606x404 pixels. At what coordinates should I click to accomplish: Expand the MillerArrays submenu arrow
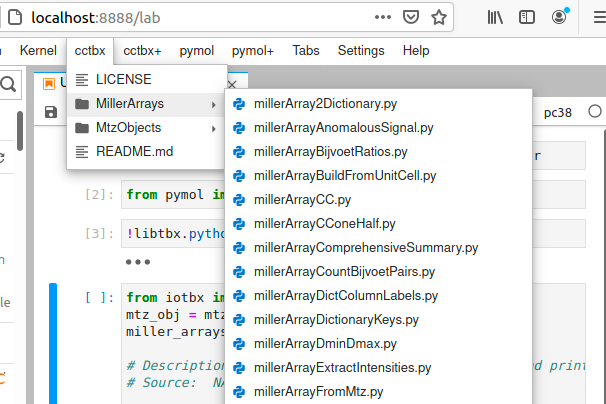[214, 104]
